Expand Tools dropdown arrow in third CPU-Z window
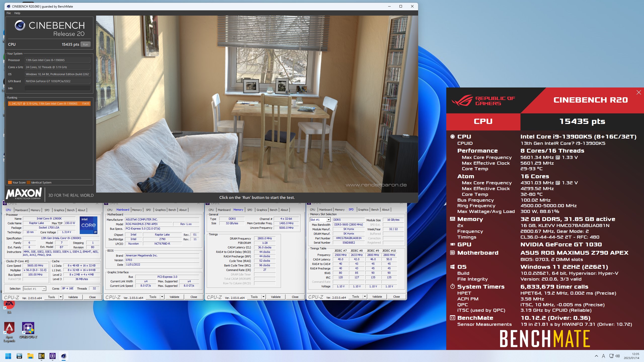 click(263, 297)
